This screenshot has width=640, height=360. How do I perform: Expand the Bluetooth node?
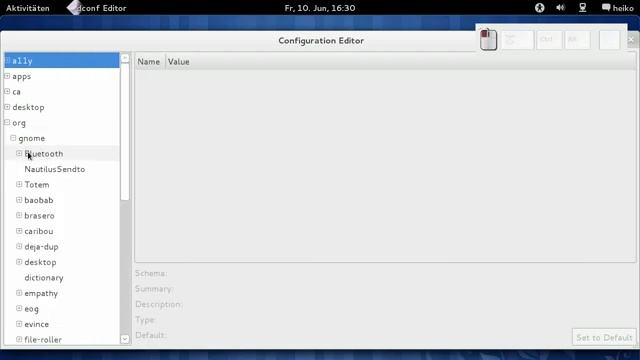tap(19, 153)
